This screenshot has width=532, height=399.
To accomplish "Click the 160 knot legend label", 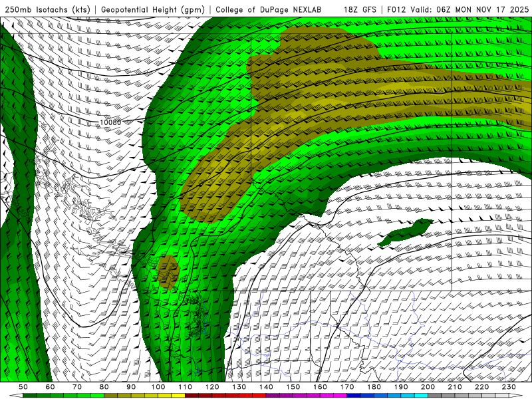I will tap(321, 387).
